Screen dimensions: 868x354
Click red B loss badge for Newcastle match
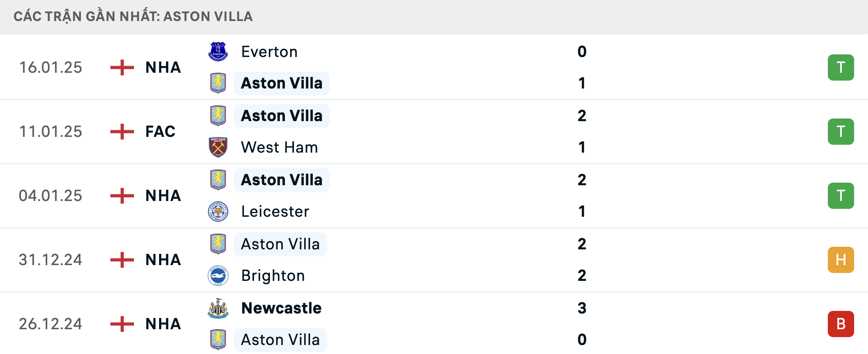tap(841, 324)
